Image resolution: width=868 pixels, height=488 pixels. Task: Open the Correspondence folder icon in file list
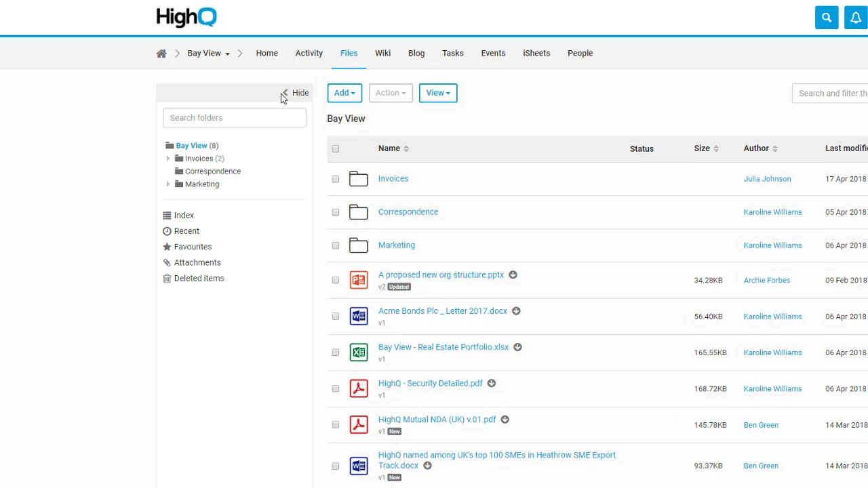click(x=359, y=212)
